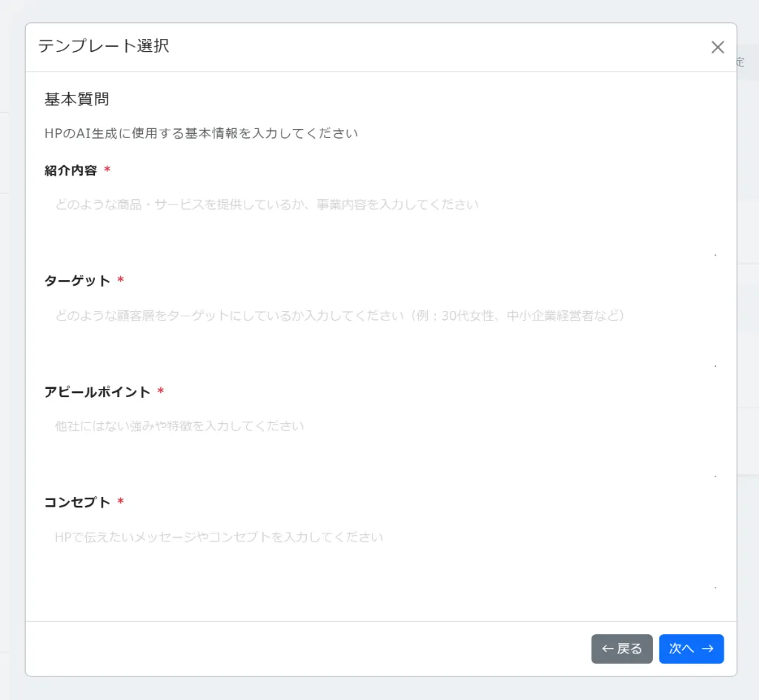This screenshot has width=759, height=700.
Task: Click the red asterisk beside 紹介内容
Action: point(107,170)
